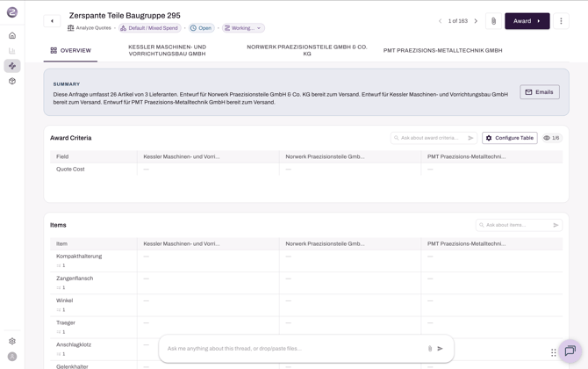Open settings gear in sidebar
The image size is (588, 369).
pyautogui.click(x=12, y=341)
